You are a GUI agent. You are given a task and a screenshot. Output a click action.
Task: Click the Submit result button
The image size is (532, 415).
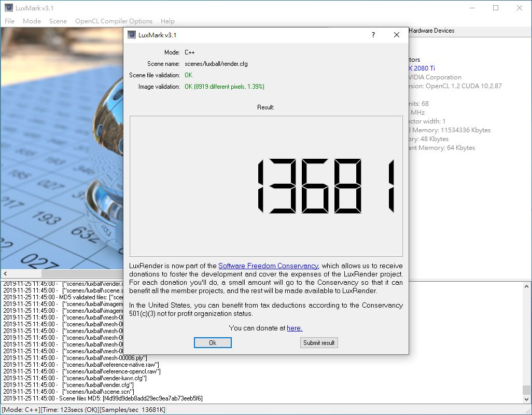pyautogui.click(x=319, y=343)
